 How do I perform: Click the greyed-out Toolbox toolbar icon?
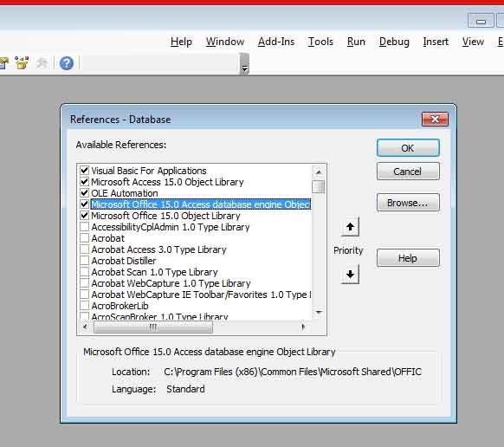pos(42,63)
